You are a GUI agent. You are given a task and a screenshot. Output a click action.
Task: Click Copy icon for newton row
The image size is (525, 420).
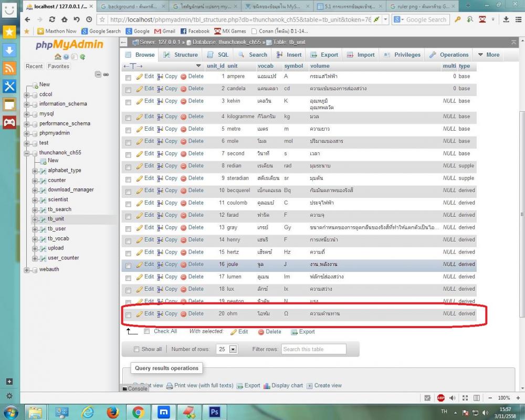tap(160, 301)
